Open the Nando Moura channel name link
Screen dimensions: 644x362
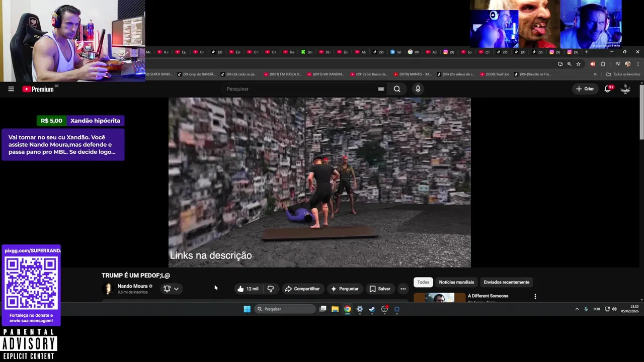[x=132, y=286]
